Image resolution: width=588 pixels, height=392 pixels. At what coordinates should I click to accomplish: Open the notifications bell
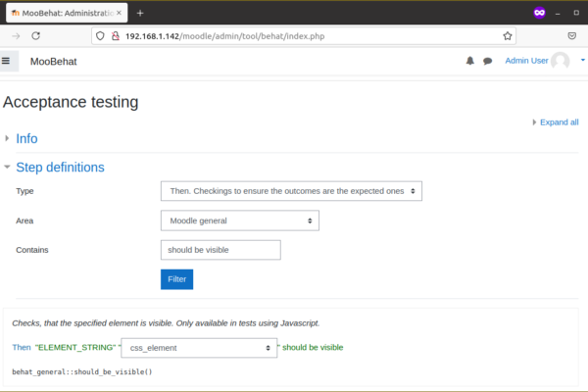click(x=469, y=61)
